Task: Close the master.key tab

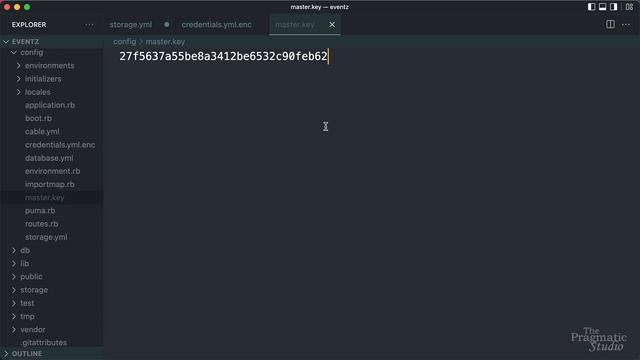Action: coord(332,24)
